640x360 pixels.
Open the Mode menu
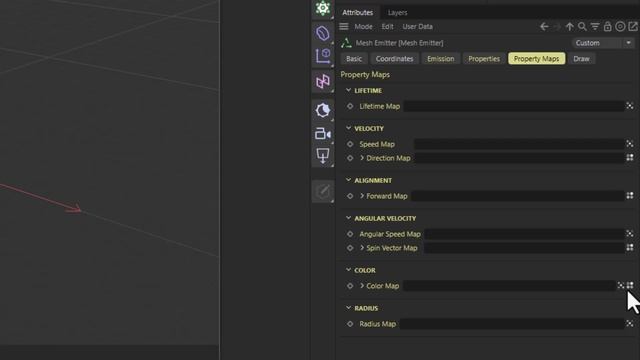pyautogui.click(x=363, y=27)
